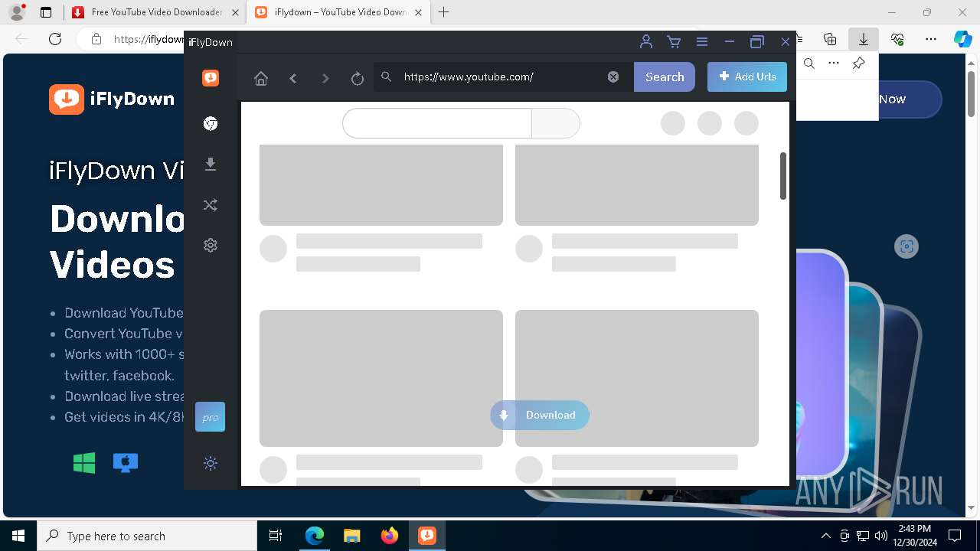Click the YouTube placeholder search box

point(437,123)
